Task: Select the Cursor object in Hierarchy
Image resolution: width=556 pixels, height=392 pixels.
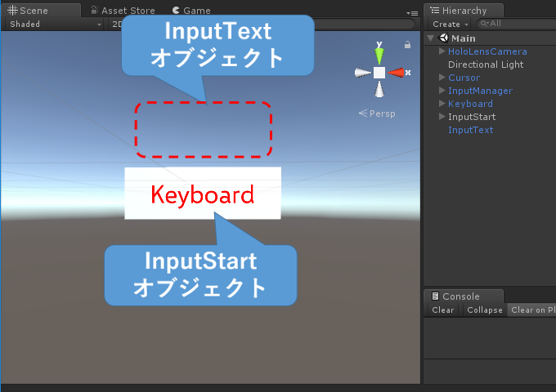Action: click(x=464, y=78)
